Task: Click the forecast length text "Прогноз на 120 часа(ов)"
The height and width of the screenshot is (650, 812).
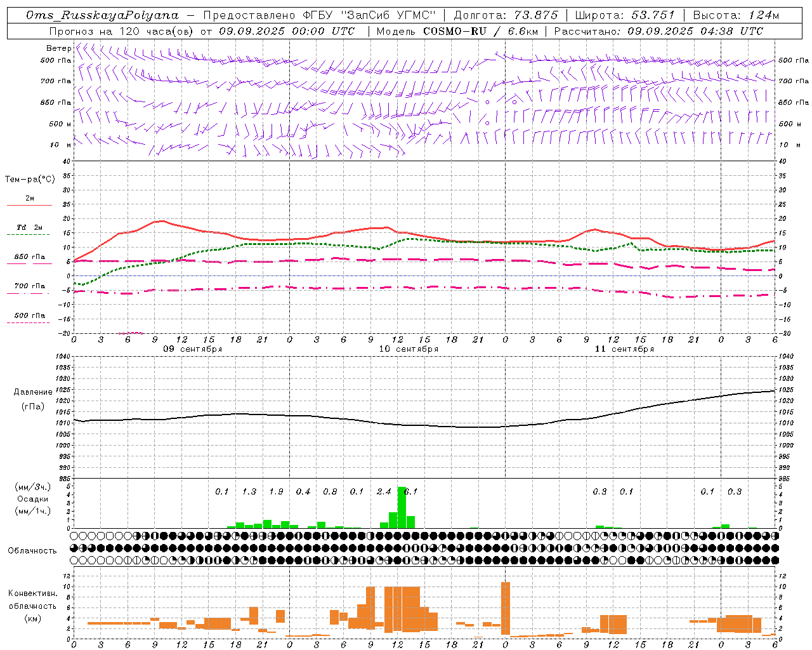Action: tap(122, 31)
